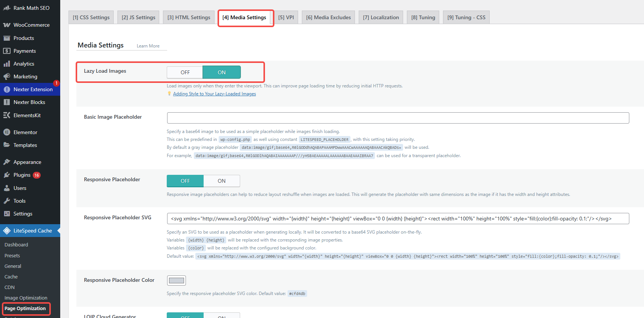
Task: Set Responsive Placeholder to OFF
Action: [x=185, y=181]
